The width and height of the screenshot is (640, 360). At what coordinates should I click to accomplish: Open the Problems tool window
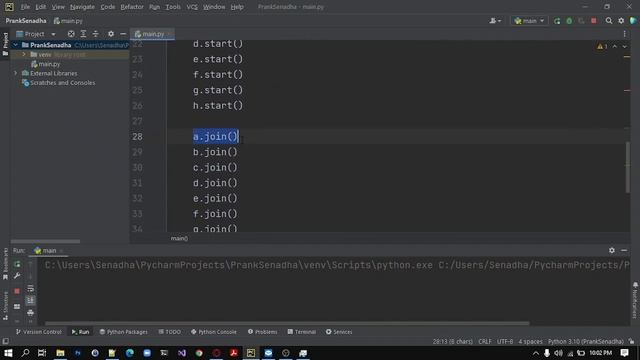coord(262,332)
